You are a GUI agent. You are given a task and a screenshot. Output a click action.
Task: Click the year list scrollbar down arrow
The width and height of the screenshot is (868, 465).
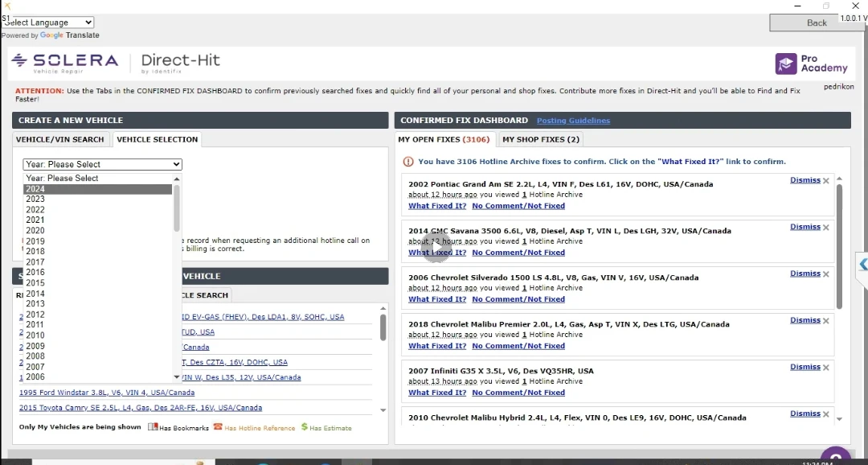tap(177, 377)
